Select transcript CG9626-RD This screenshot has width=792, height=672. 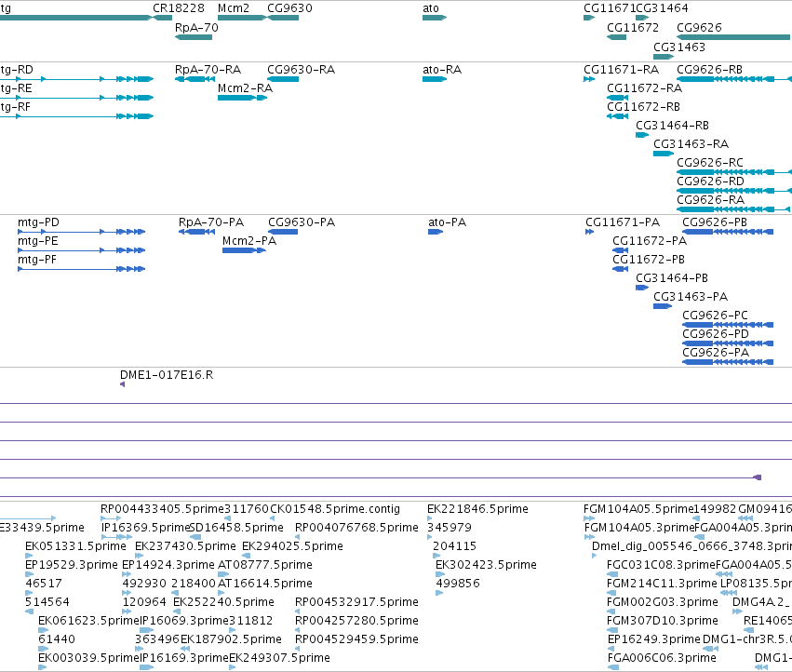(x=710, y=181)
